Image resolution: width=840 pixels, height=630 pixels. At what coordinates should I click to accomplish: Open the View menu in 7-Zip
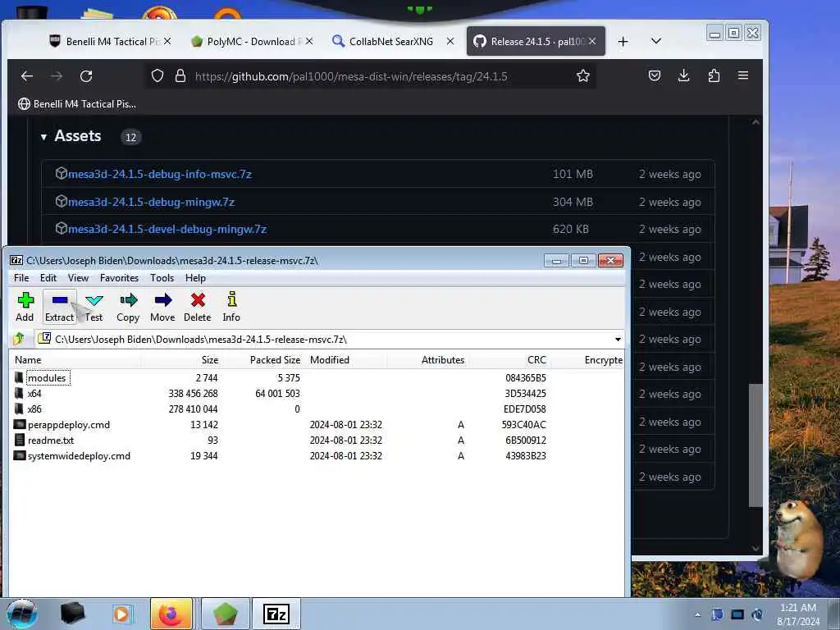(78, 278)
